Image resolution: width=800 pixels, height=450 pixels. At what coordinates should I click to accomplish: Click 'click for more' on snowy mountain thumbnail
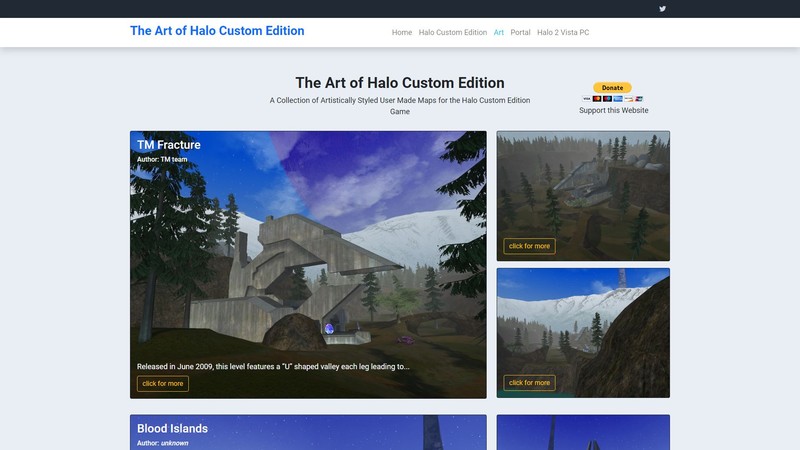tap(529, 382)
